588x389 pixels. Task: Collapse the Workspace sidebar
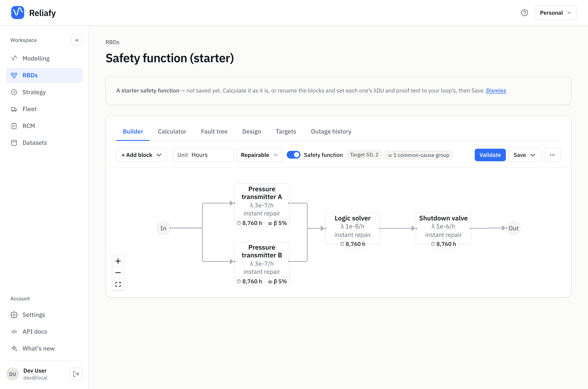pos(77,40)
